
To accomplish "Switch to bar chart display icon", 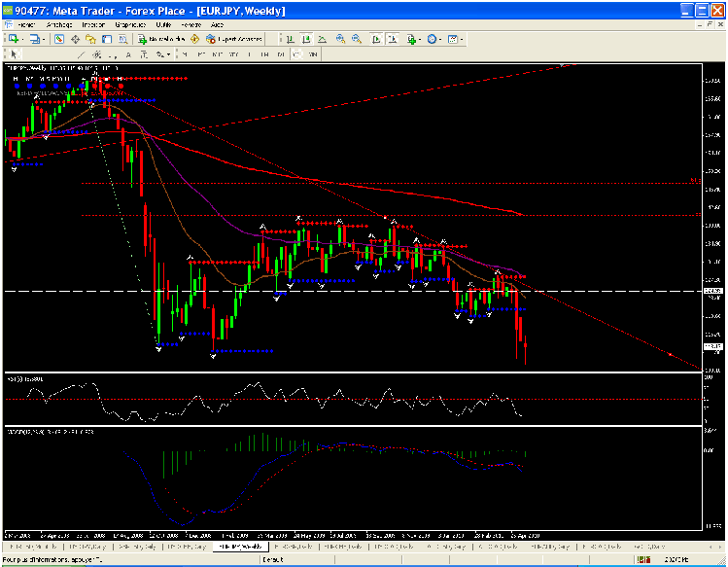I will tap(290, 39).
